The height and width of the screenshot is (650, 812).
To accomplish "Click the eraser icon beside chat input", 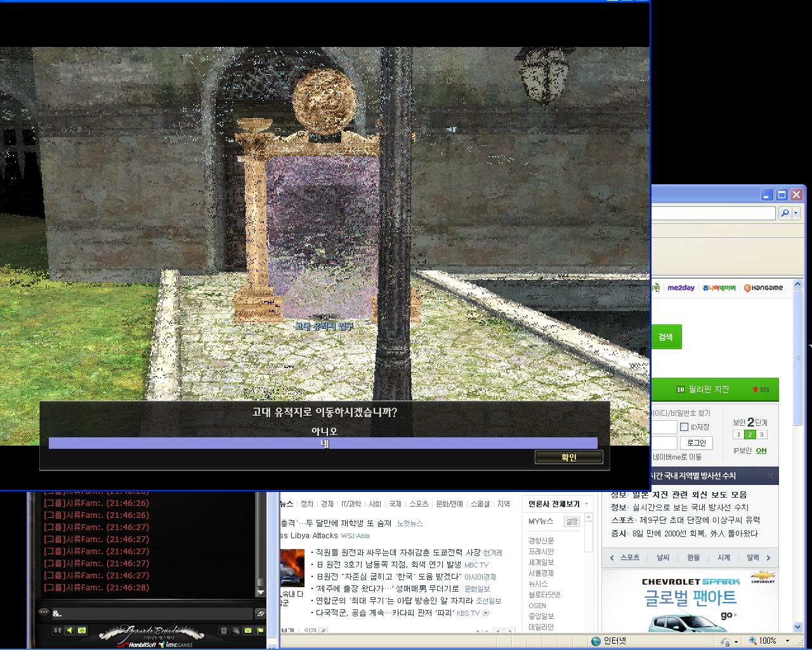I will pos(259,613).
